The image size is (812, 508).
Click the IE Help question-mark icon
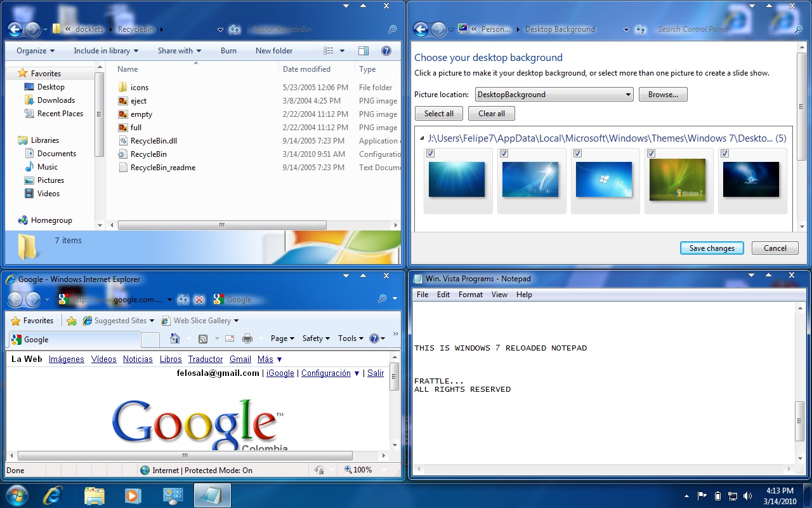pyautogui.click(x=374, y=338)
